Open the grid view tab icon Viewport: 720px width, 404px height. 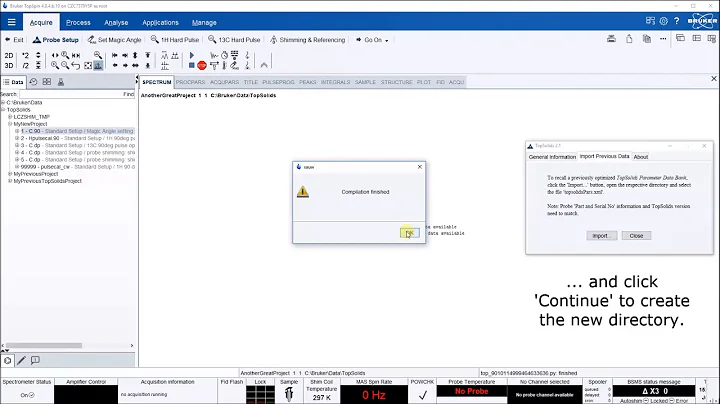(x=47, y=82)
